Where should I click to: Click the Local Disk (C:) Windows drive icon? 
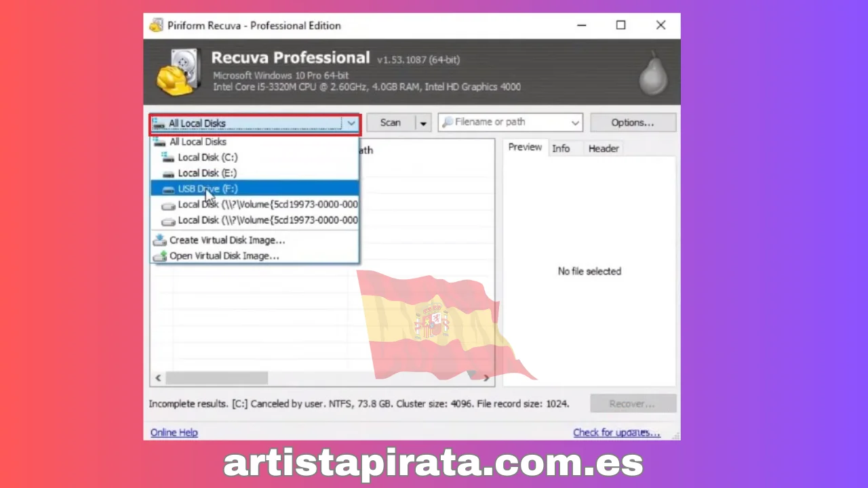tap(168, 157)
